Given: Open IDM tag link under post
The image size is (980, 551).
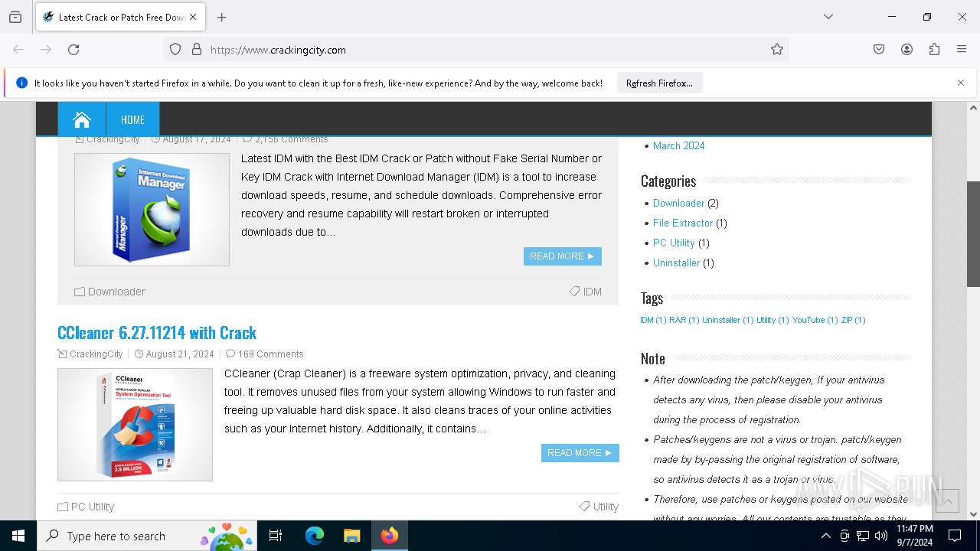Looking at the screenshot, I should pyautogui.click(x=593, y=292).
